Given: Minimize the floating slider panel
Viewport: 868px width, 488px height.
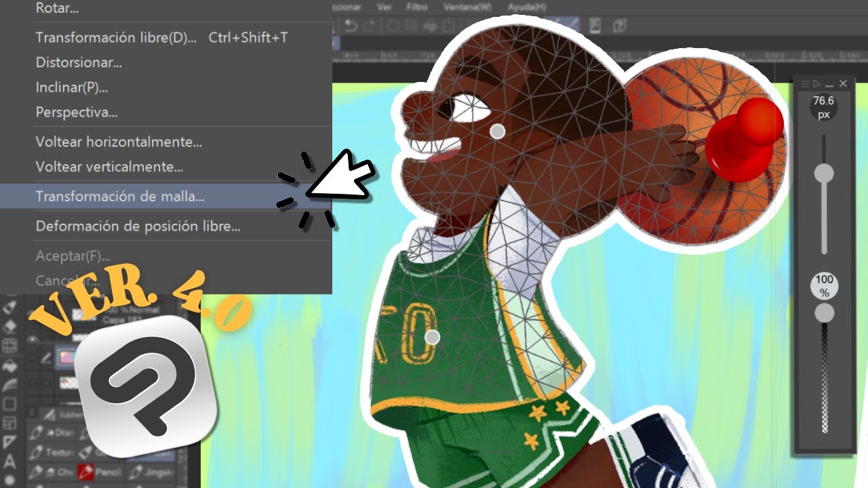Looking at the screenshot, I should [829, 84].
